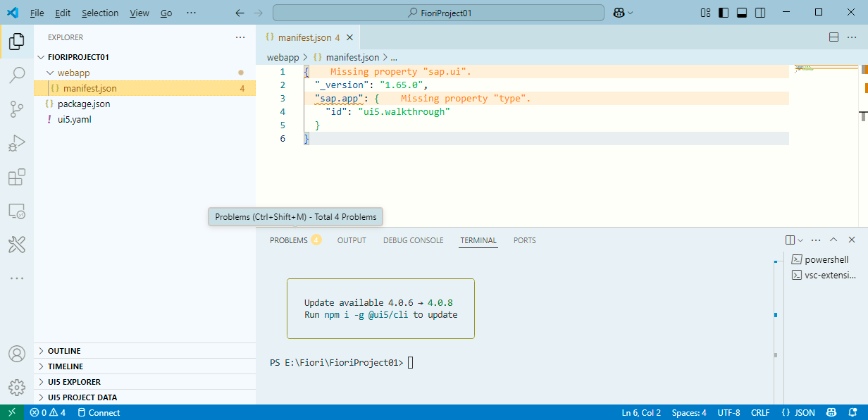Open package.json in the explorer tree
868x420 pixels.
[144, 104]
